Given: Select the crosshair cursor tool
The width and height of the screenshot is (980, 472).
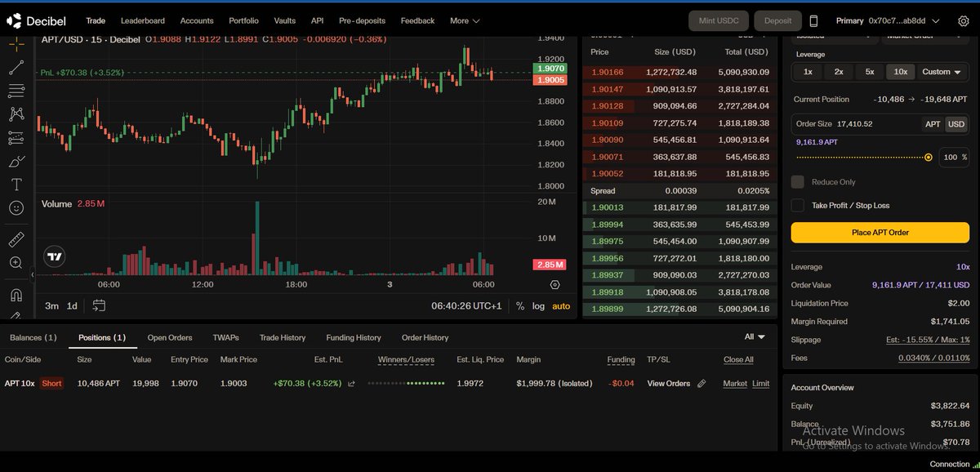Looking at the screenshot, I should [16, 44].
